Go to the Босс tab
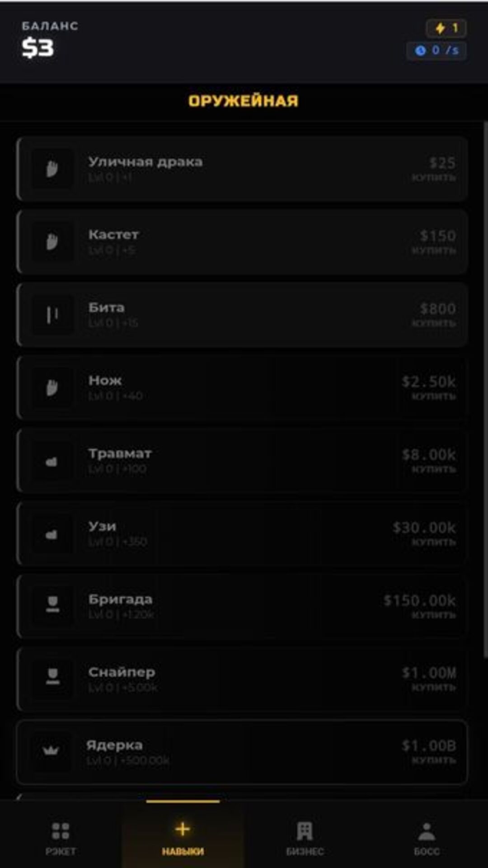This screenshot has width=488, height=868. pyautogui.click(x=427, y=838)
